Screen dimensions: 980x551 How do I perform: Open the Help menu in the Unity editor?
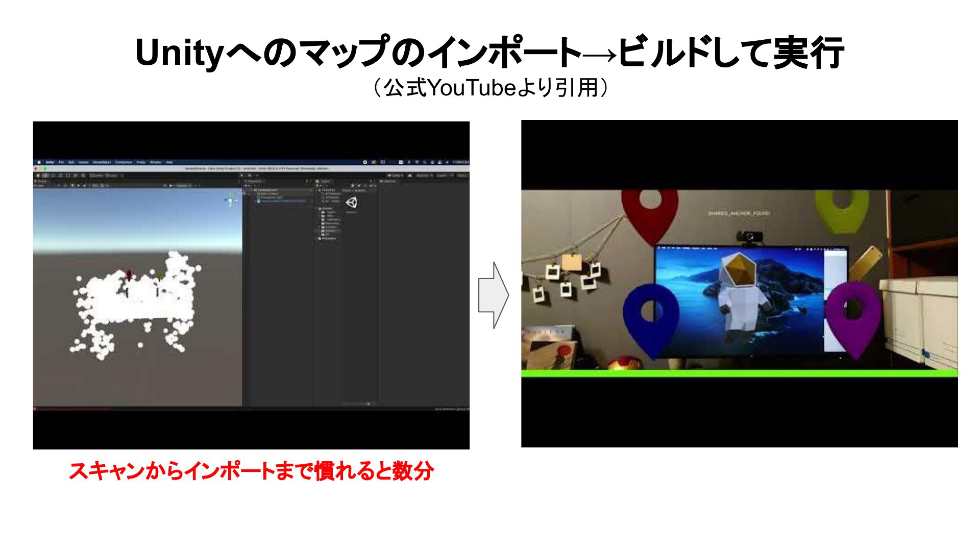tap(169, 162)
